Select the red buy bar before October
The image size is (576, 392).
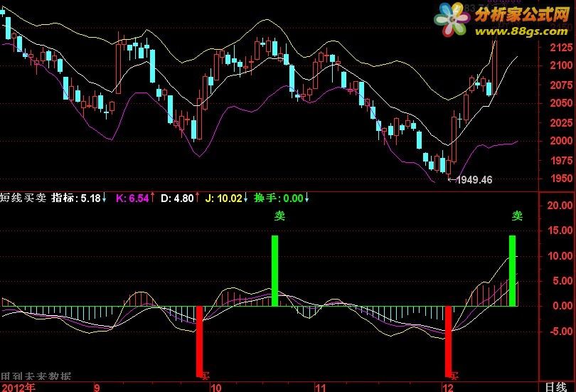coord(199,341)
